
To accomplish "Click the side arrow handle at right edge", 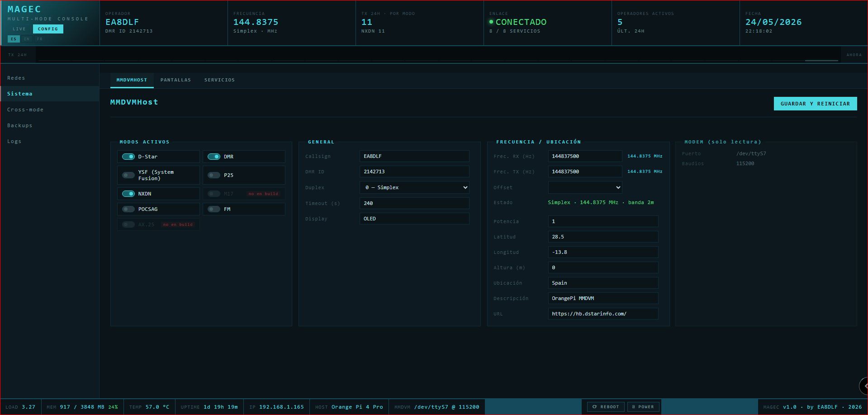I will point(864,386).
